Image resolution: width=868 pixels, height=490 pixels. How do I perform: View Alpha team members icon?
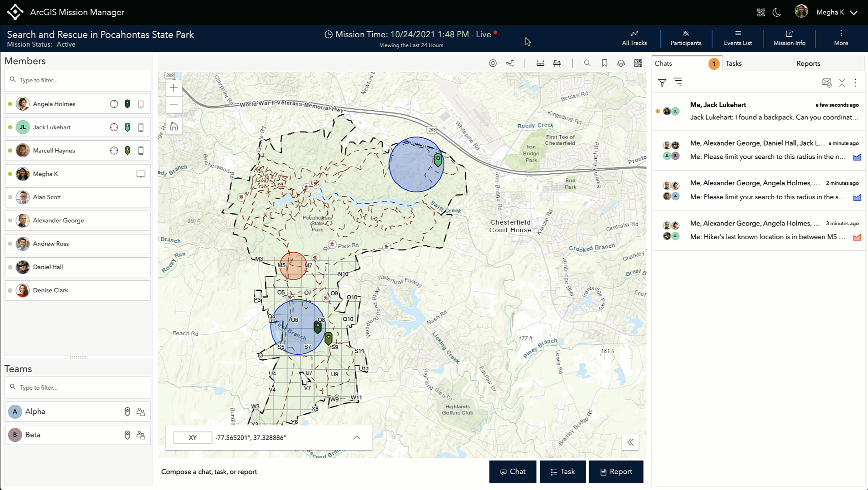point(141,412)
